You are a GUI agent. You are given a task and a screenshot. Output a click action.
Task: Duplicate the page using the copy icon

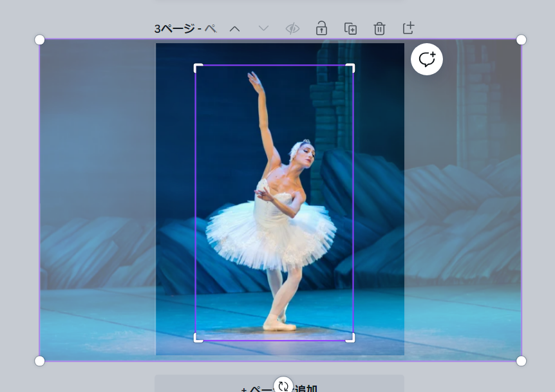coord(350,28)
